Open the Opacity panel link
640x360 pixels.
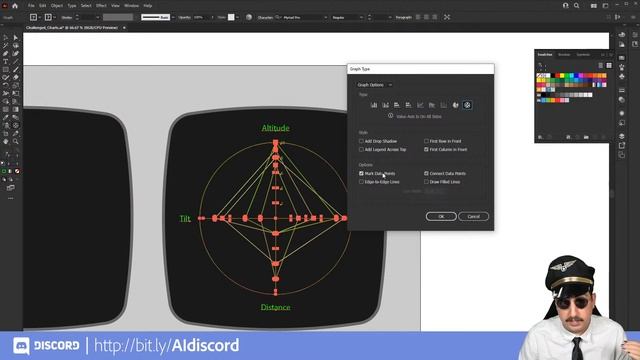184,18
